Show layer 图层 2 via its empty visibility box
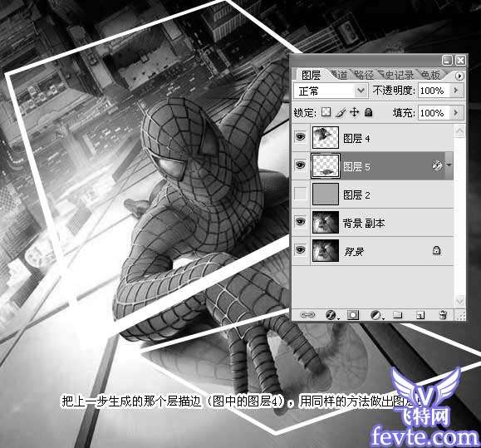 (301, 194)
